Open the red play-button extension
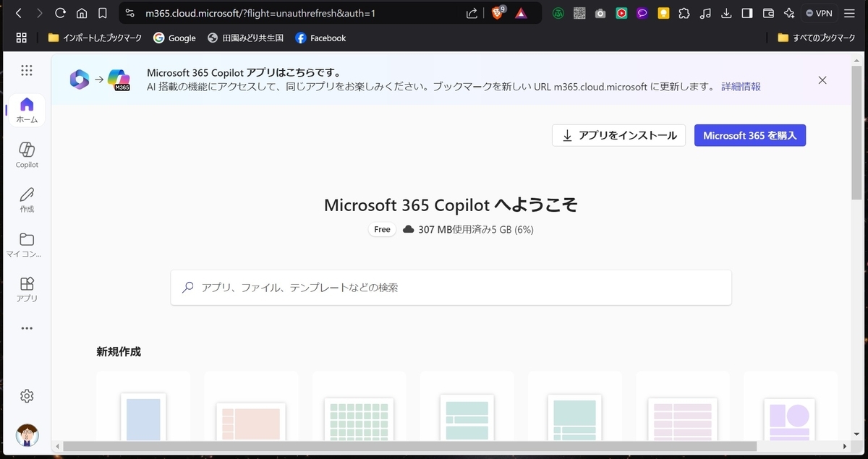This screenshot has width=868, height=459. click(621, 13)
